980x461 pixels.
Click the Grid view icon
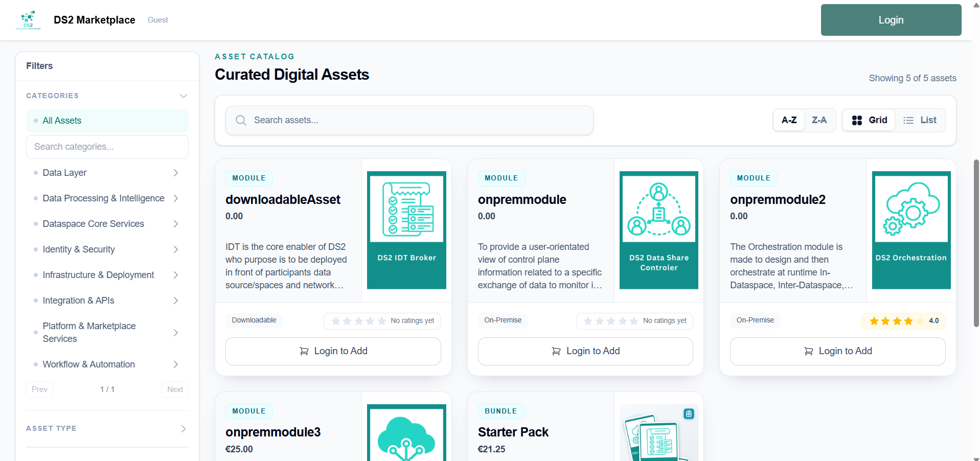pos(857,120)
